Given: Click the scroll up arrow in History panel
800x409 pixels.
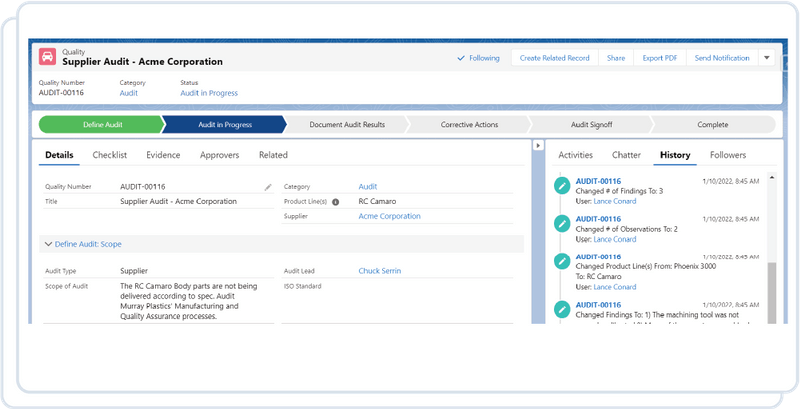Looking at the screenshot, I should pos(772,177).
